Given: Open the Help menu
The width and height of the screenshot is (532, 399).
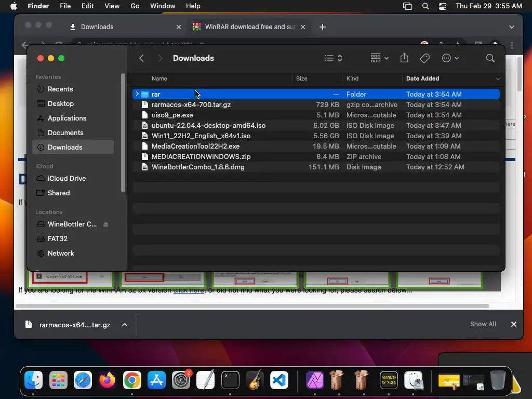Looking at the screenshot, I should (193, 6).
